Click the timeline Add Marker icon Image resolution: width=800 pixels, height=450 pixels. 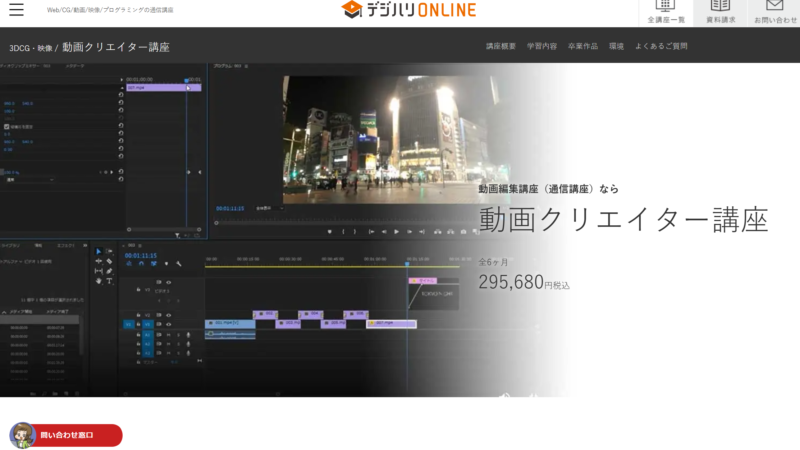166,264
